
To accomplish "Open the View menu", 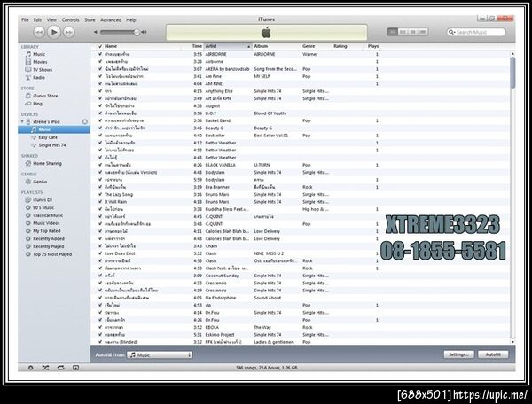I will 51,20.
